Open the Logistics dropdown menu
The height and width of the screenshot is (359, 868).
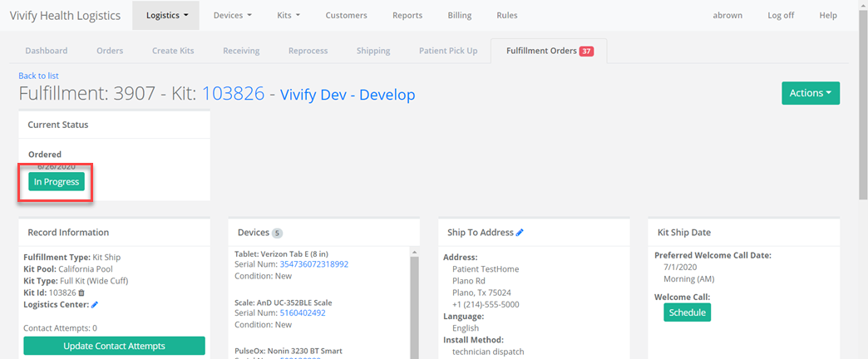(x=166, y=15)
